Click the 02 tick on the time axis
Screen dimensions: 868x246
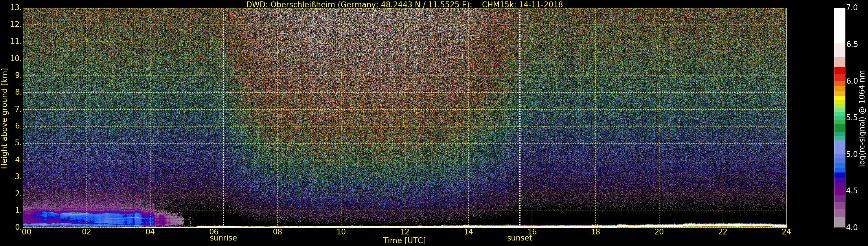(87, 232)
